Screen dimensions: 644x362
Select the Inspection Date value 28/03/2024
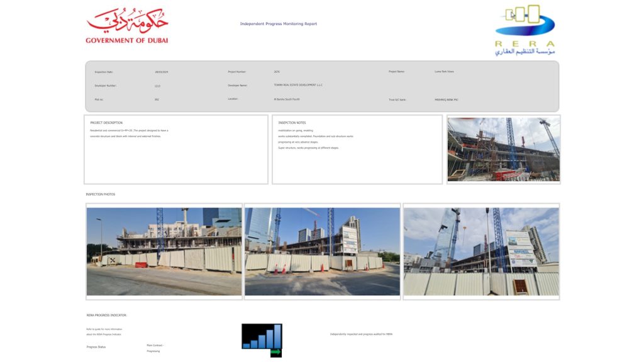click(x=162, y=72)
